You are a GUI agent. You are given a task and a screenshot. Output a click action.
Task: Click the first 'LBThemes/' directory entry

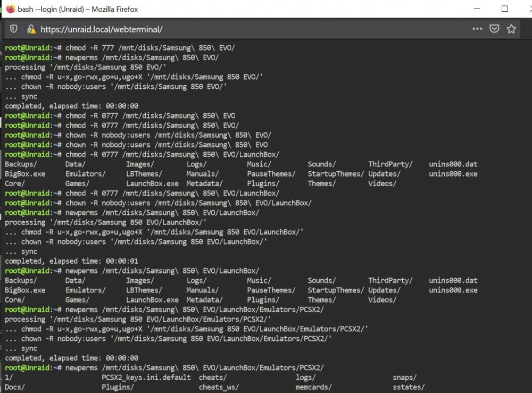point(144,174)
